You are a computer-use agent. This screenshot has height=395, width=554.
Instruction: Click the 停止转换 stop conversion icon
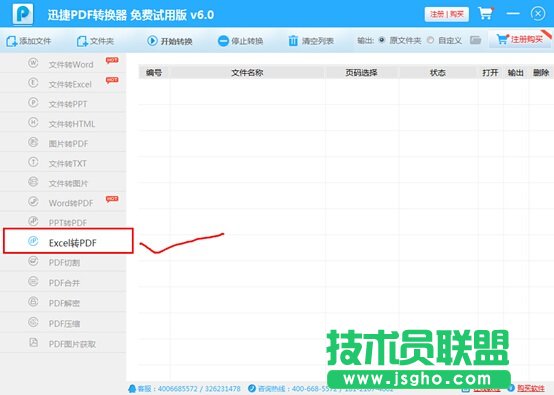pyautogui.click(x=223, y=41)
